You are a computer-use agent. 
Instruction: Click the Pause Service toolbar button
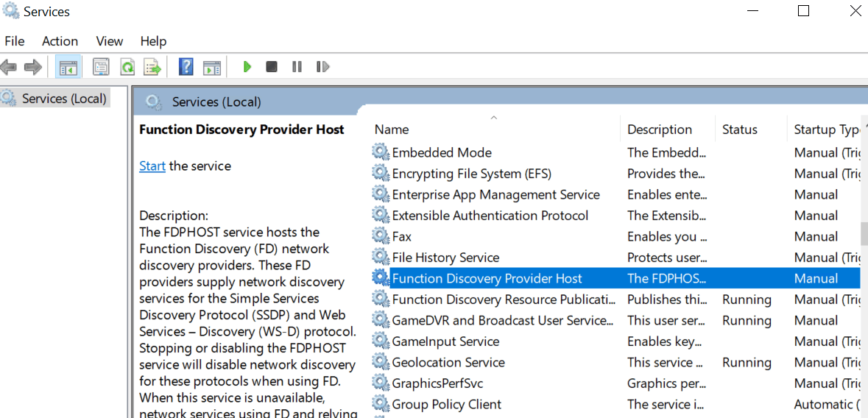pyautogui.click(x=297, y=67)
